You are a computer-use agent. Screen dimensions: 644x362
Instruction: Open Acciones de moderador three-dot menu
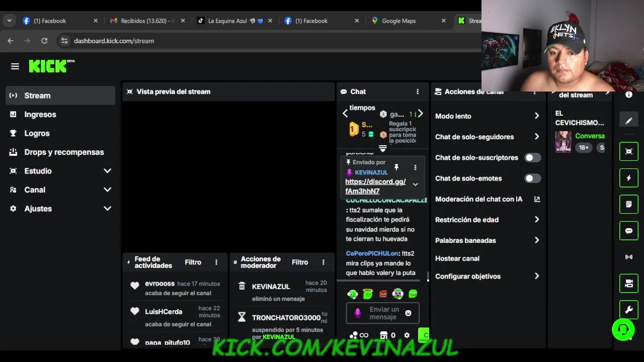tap(323, 262)
